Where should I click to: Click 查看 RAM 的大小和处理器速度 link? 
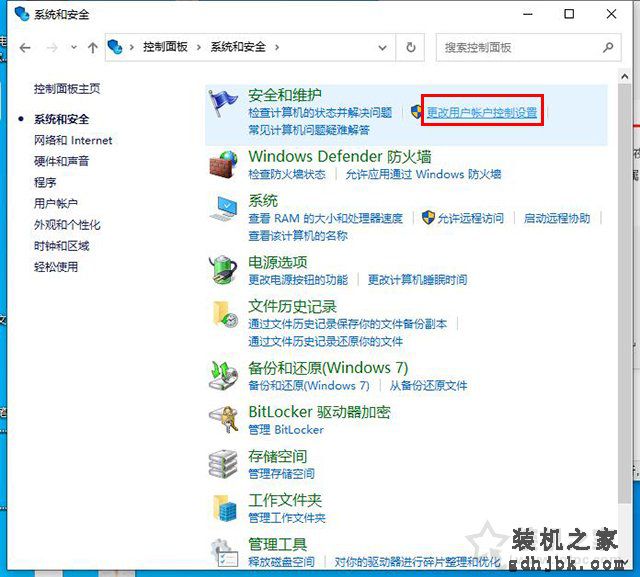pos(325,218)
